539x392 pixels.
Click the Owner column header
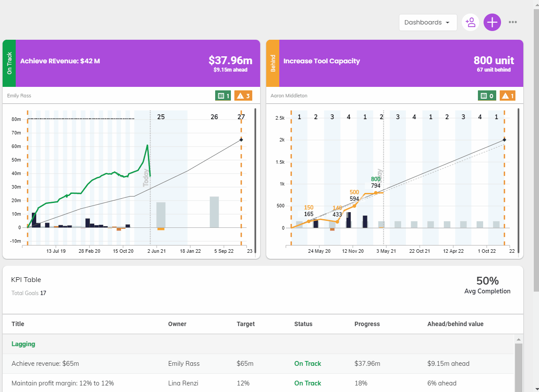coord(177,324)
